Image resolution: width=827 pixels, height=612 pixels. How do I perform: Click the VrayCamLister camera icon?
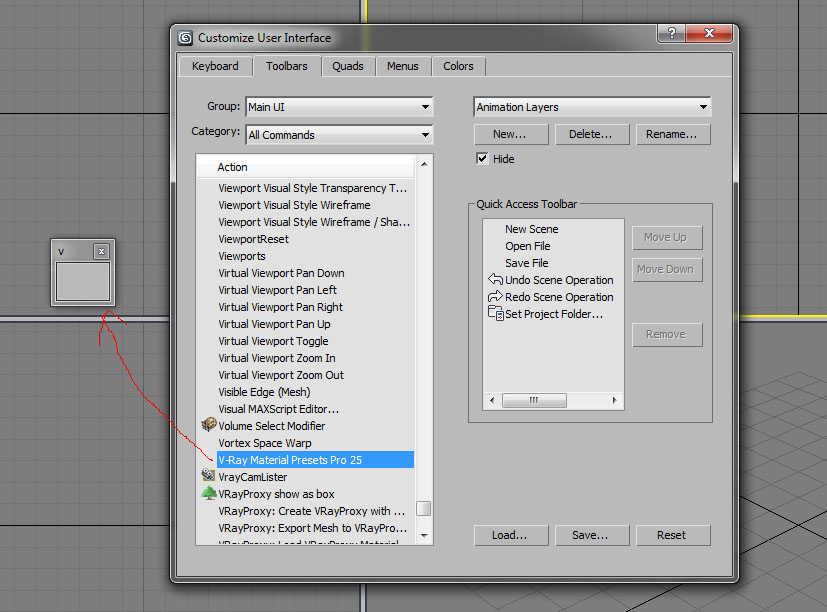click(x=209, y=477)
